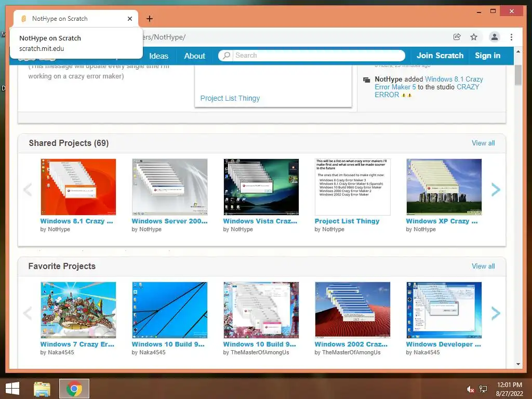This screenshot has width=532, height=399.
Task: Open Windows Vista Craz... project thumbnail
Action: pos(261,187)
